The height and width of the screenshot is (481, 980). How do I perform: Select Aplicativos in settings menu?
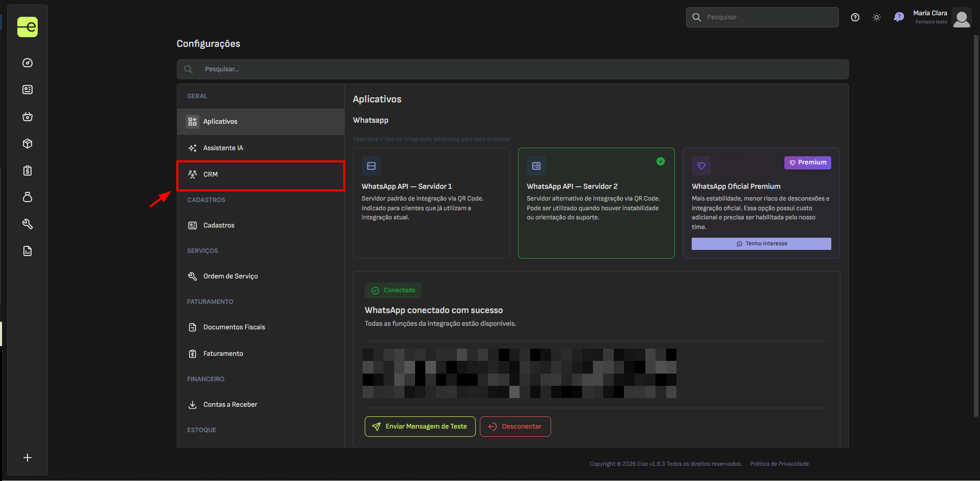(x=261, y=122)
